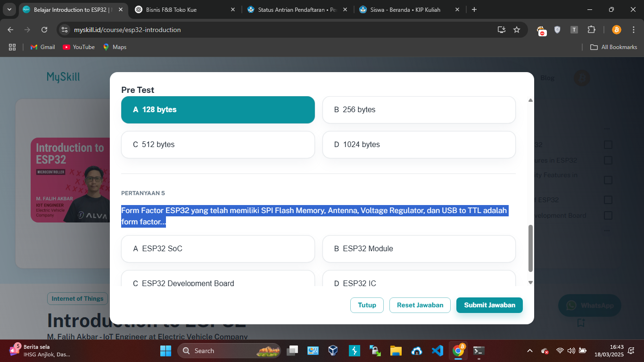The image size is (644, 362).
Task: Tick checkbox beside 'f ESP32' row
Action: 608,200
